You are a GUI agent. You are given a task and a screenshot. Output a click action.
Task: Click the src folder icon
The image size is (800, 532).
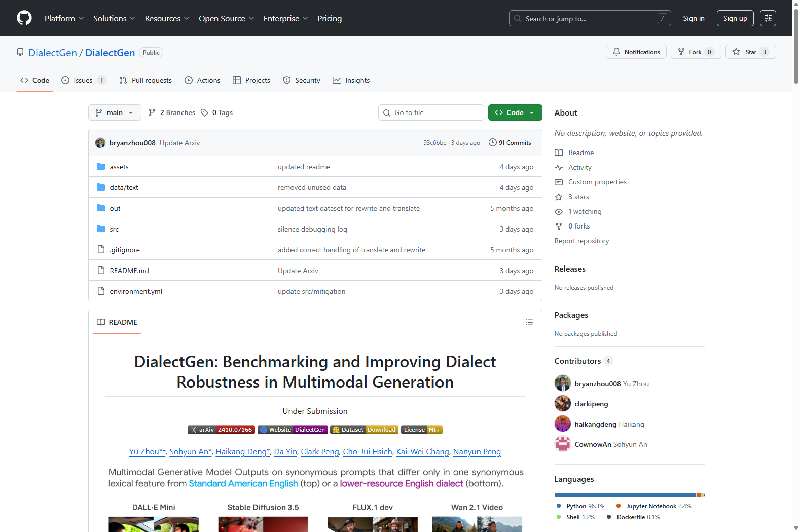coord(101,229)
